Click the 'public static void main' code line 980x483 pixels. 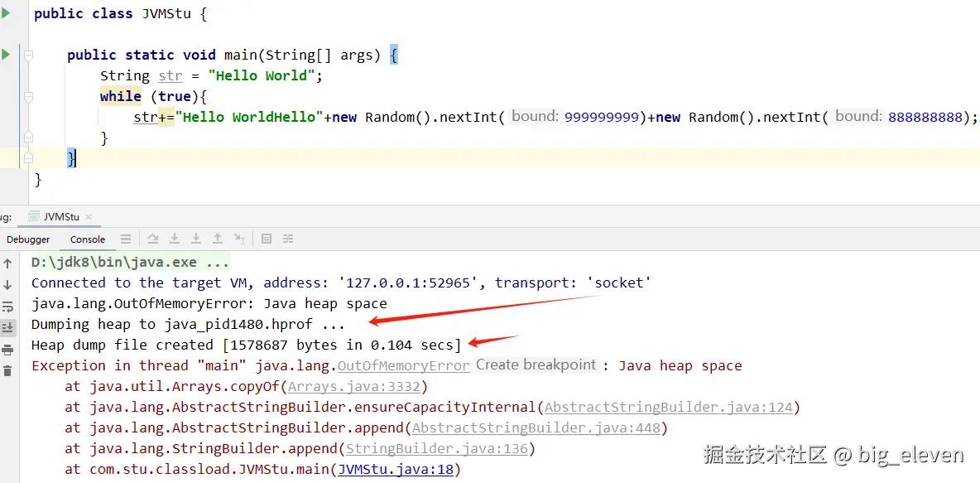[x=233, y=55]
